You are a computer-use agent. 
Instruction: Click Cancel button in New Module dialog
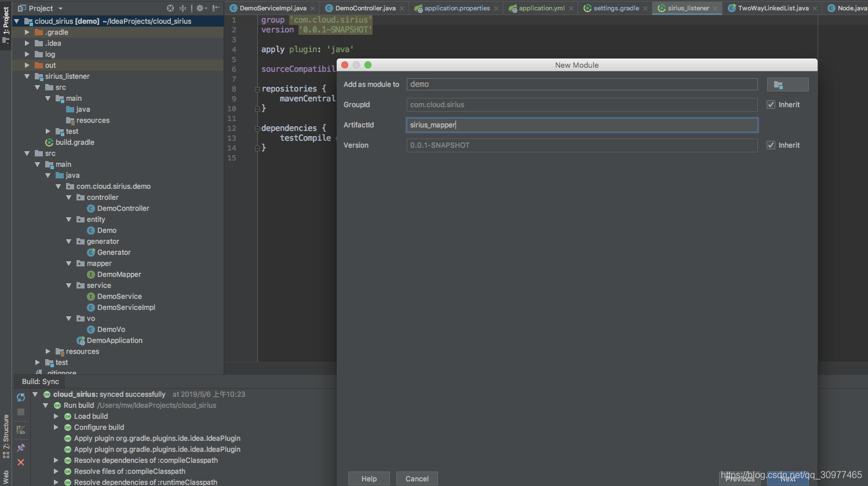(x=417, y=478)
